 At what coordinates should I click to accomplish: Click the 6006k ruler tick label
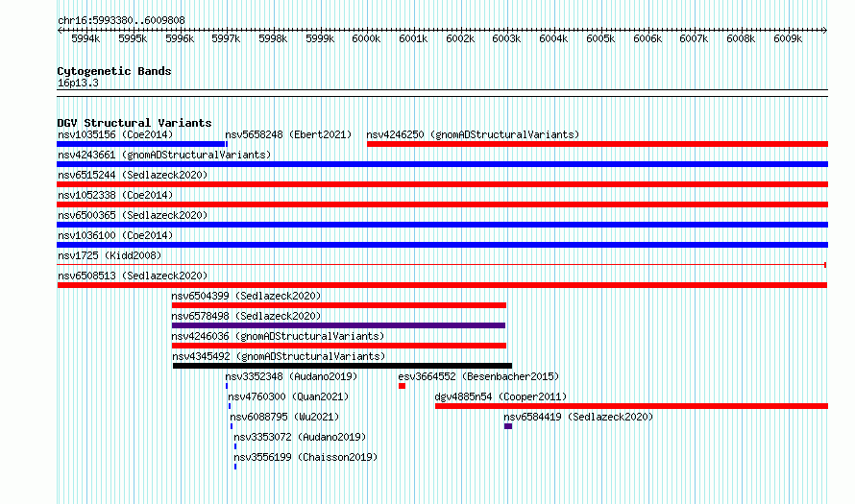coord(647,39)
